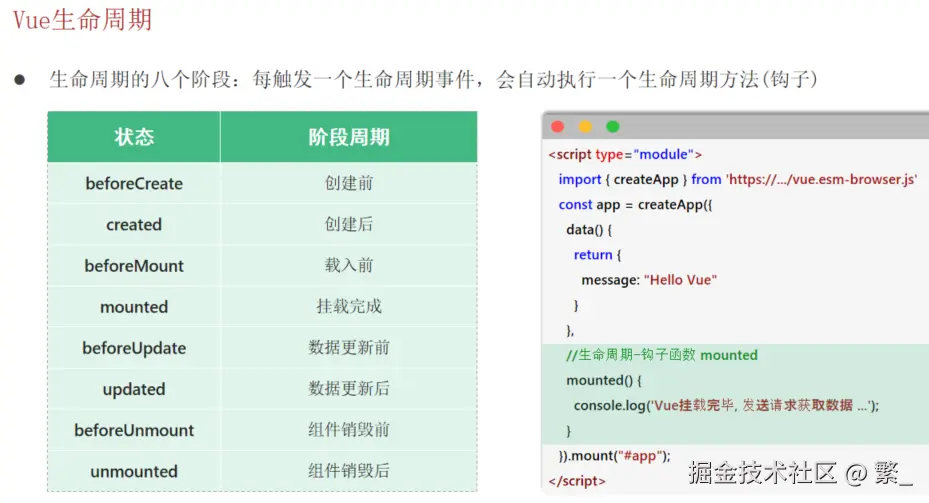929x503 pixels.
Task: Click the '组件销毁前' cell
Action: point(348,430)
